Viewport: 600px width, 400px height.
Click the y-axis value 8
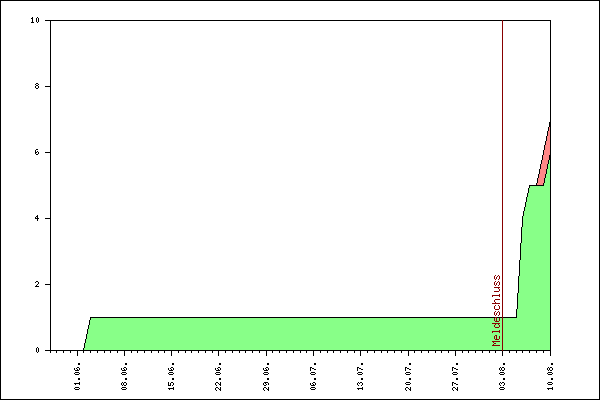[x=37, y=86]
